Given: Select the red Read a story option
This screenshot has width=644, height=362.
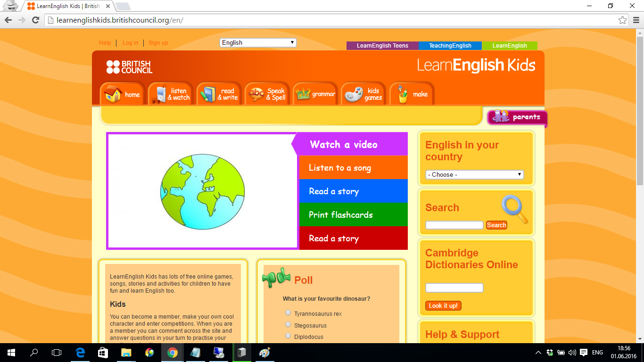Looking at the screenshot, I should point(354,238).
